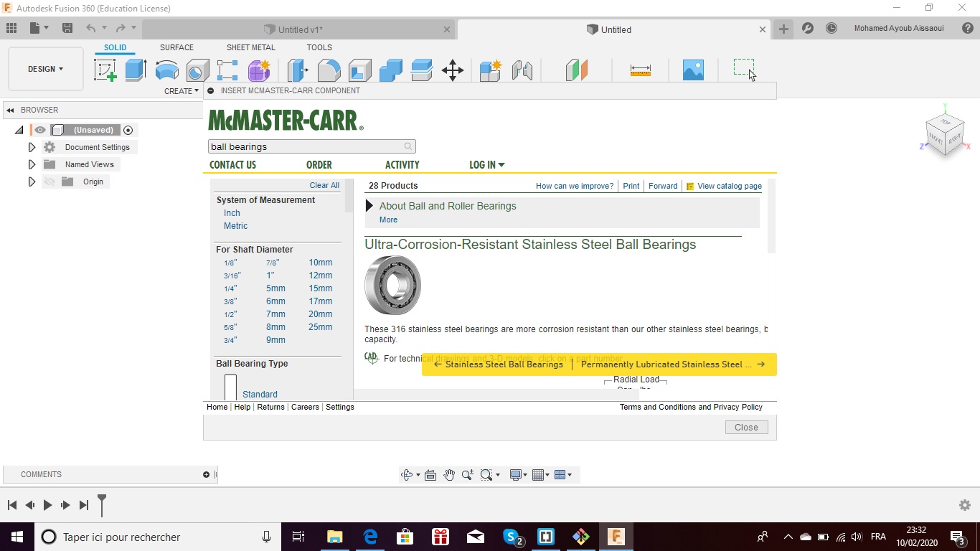Open the Grid and Snaps dropdown
The image size is (980, 551).
point(541,475)
